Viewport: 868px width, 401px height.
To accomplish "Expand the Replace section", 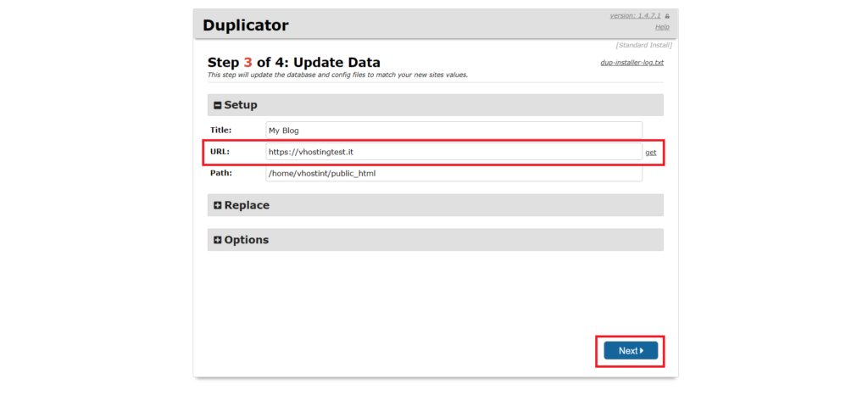I will point(435,205).
